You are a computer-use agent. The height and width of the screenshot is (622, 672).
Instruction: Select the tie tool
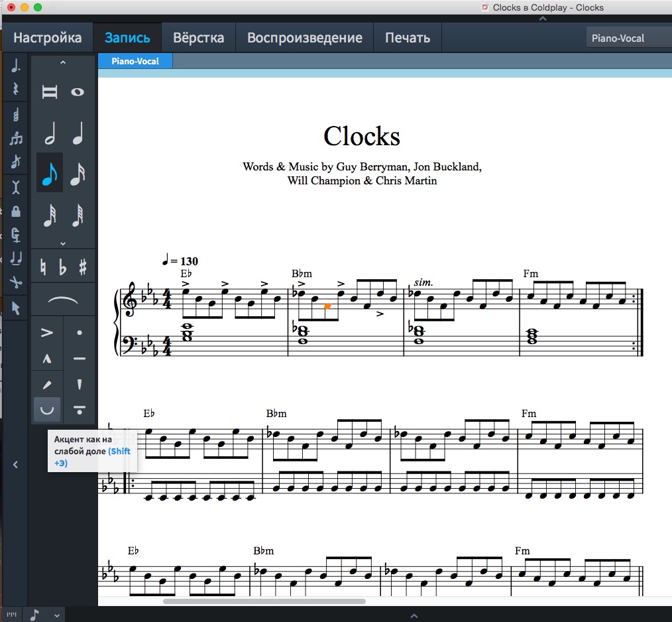[15, 258]
